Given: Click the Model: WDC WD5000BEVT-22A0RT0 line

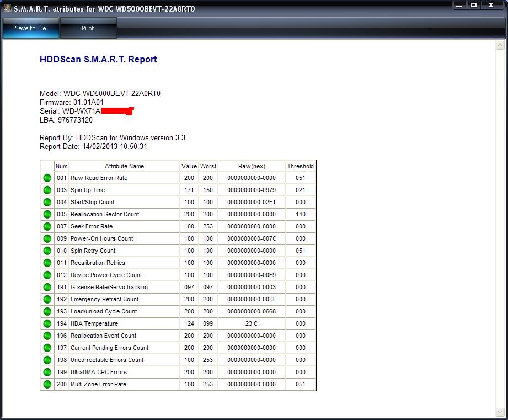Looking at the screenshot, I should click(x=100, y=94).
